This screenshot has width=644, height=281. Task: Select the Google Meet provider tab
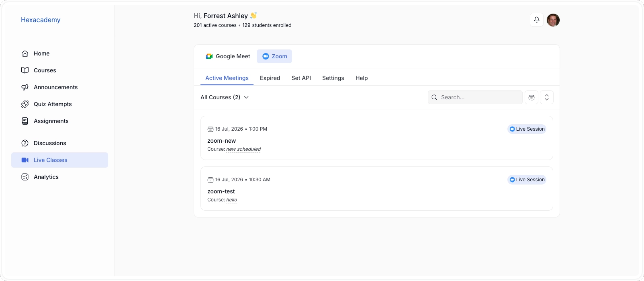coord(228,56)
